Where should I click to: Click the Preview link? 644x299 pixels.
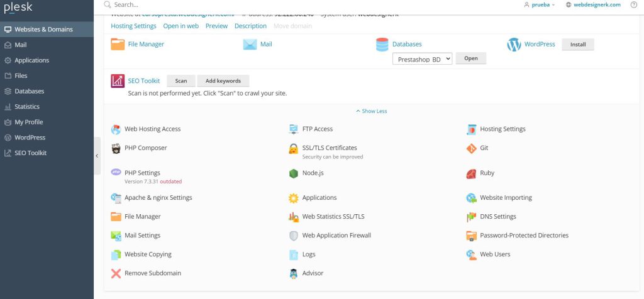pyautogui.click(x=216, y=26)
